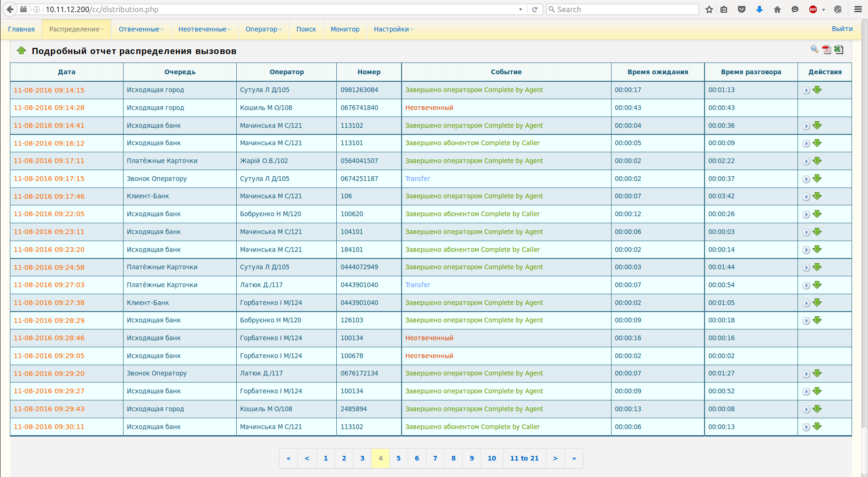
Task: Play recording for call 11-08-2016 09:27:38
Action: pyautogui.click(x=806, y=303)
